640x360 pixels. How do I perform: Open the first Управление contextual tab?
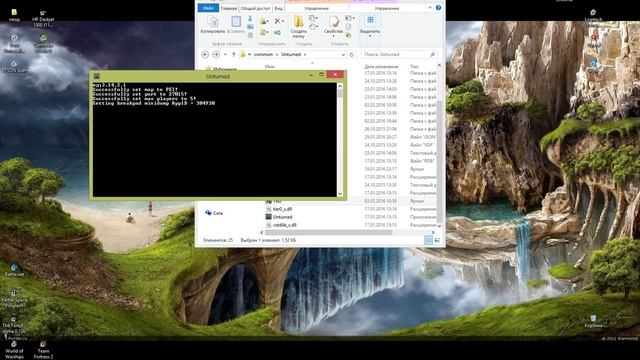[x=316, y=8]
